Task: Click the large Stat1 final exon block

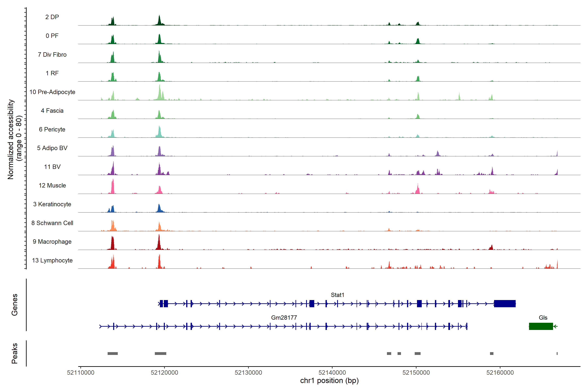Action: coord(505,303)
